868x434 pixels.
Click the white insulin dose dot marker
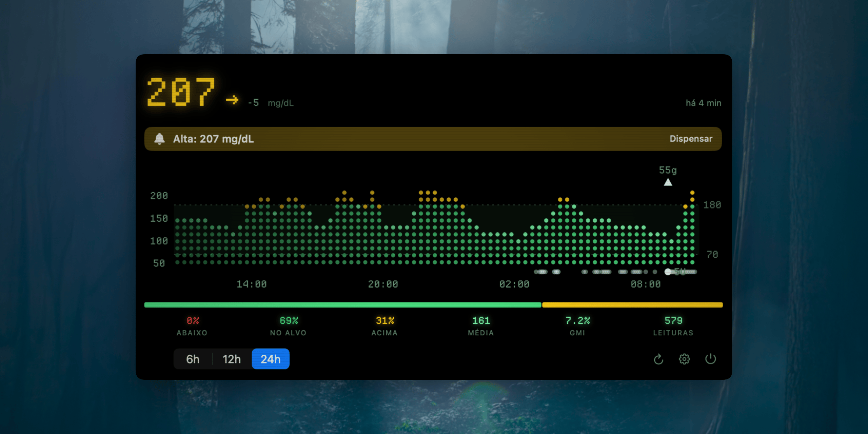pos(668,272)
